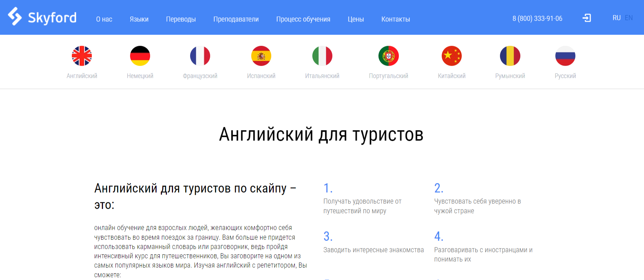This screenshot has height=280, width=644.
Task: Select the Romanian flag icon
Action: click(510, 56)
